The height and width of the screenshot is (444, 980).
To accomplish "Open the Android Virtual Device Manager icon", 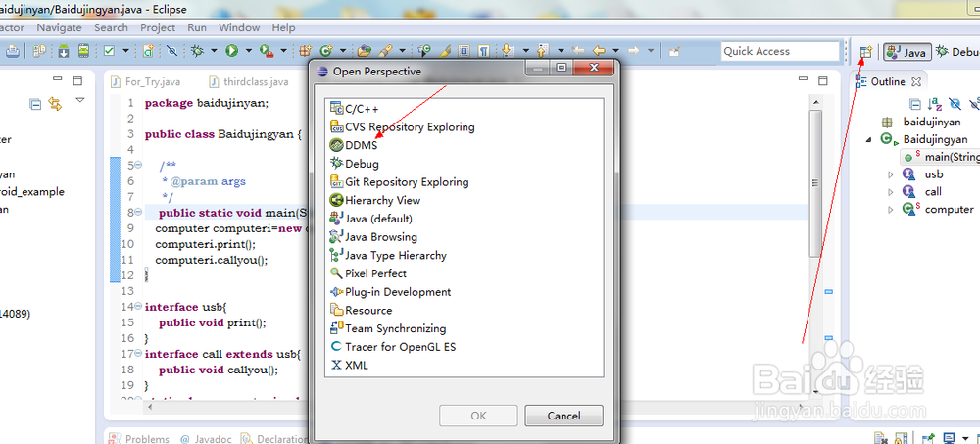I will [x=83, y=51].
